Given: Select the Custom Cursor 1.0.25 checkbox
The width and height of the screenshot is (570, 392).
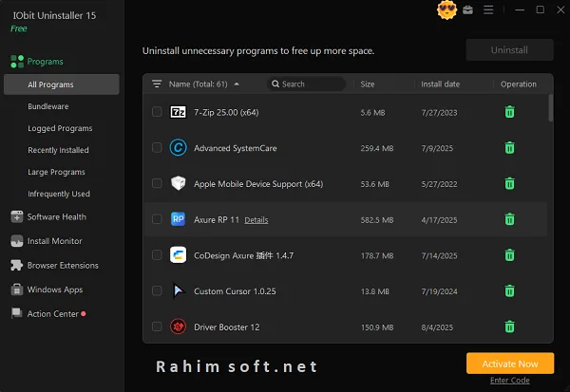Looking at the screenshot, I should 157,291.
